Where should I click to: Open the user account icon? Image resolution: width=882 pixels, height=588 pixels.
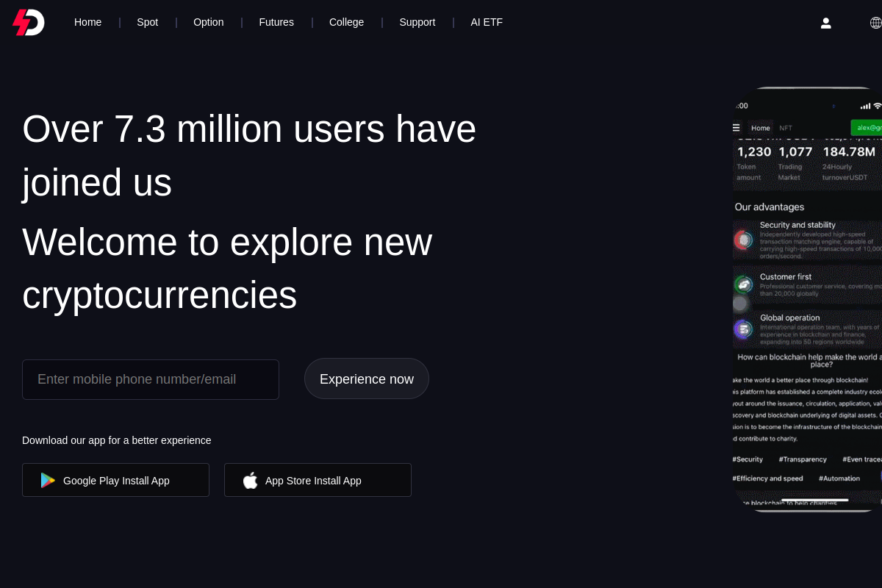[826, 23]
